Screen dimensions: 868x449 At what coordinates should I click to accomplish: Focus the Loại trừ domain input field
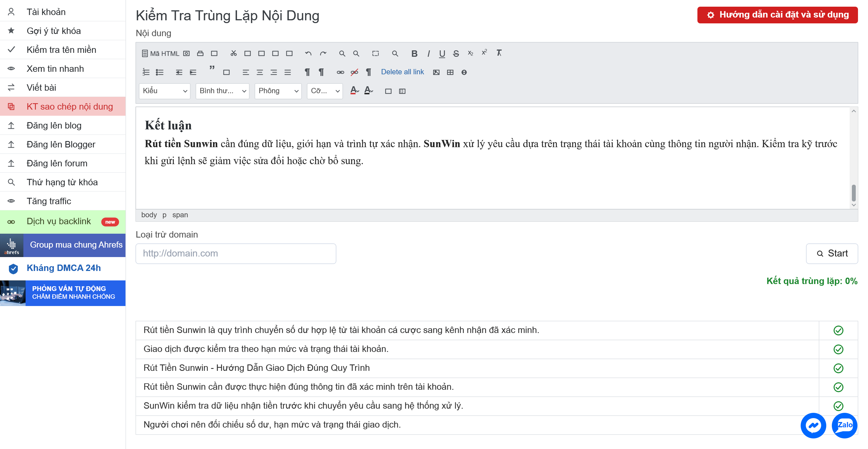236,253
